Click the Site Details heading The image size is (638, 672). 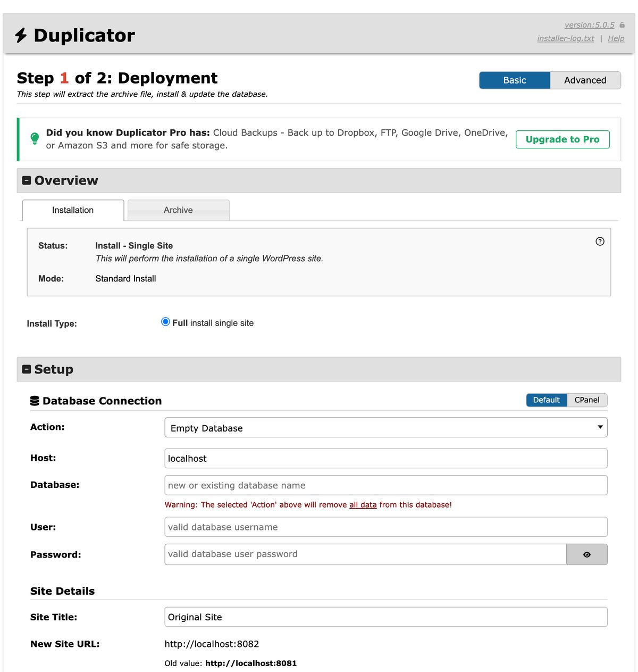tap(62, 591)
